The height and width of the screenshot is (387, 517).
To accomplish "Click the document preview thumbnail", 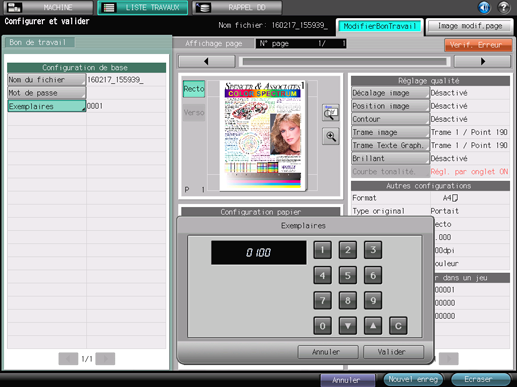I will click(x=263, y=136).
